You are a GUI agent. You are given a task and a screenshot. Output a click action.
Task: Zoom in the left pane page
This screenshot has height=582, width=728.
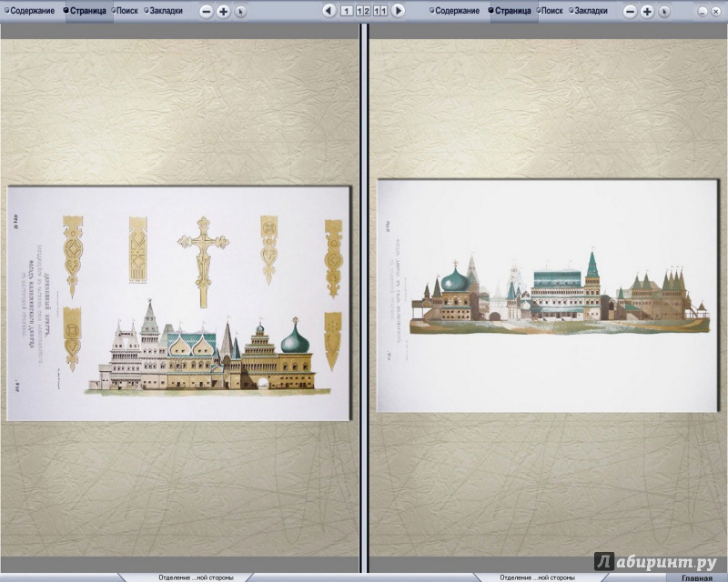point(223,12)
